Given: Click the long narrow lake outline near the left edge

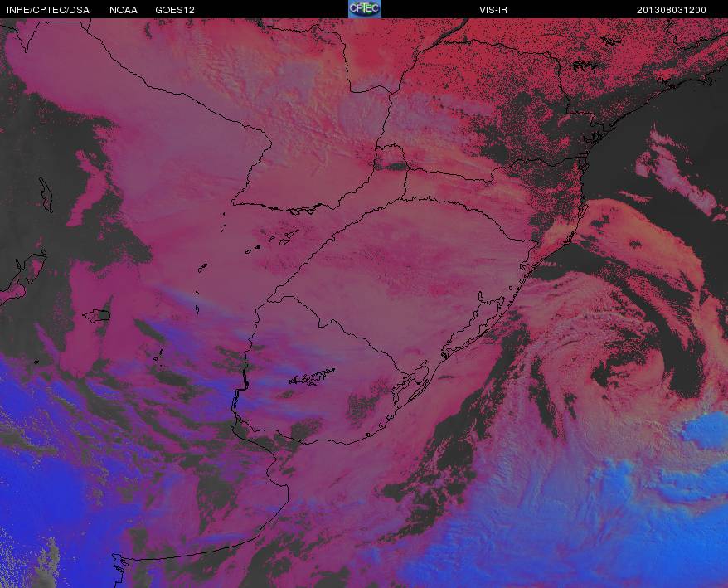Looking at the screenshot, I should tap(46, 195).
